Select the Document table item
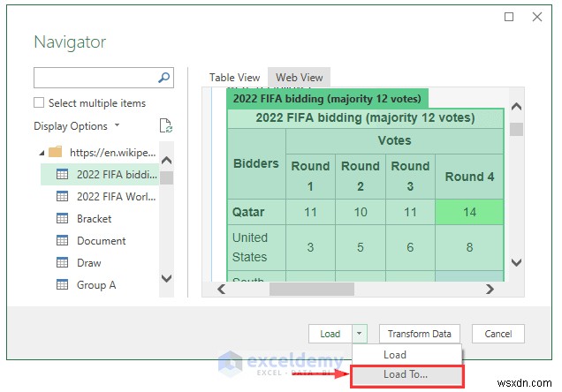Image resolution: width=562 pixels, height=392 pixels. [x=100, y=240]
